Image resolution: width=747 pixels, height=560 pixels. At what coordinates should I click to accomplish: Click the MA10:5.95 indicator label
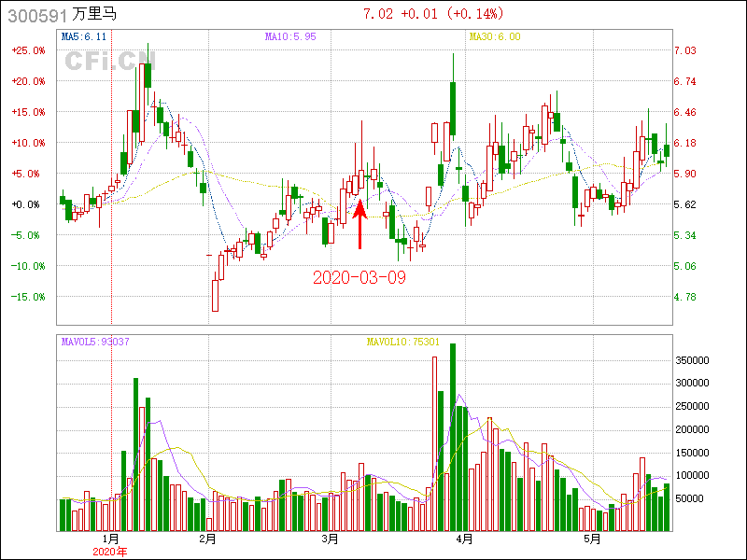pyautogui.click(x=290, y=37)
